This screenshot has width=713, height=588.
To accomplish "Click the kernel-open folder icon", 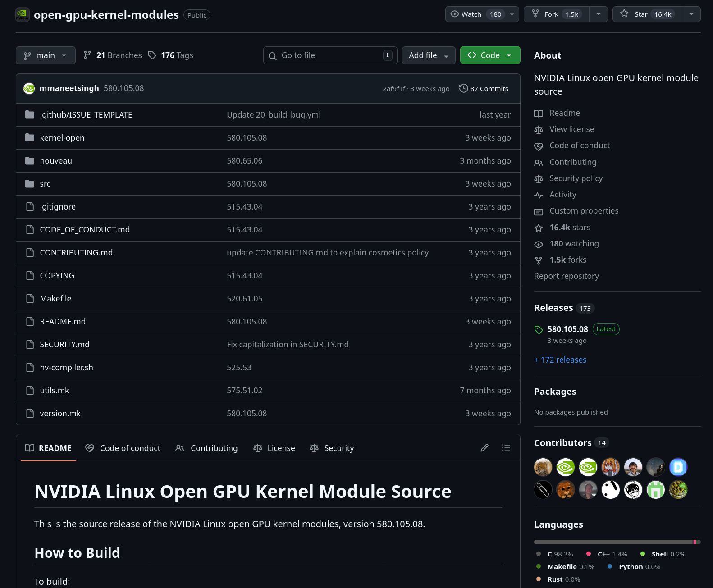I will [x=30, y=137].
